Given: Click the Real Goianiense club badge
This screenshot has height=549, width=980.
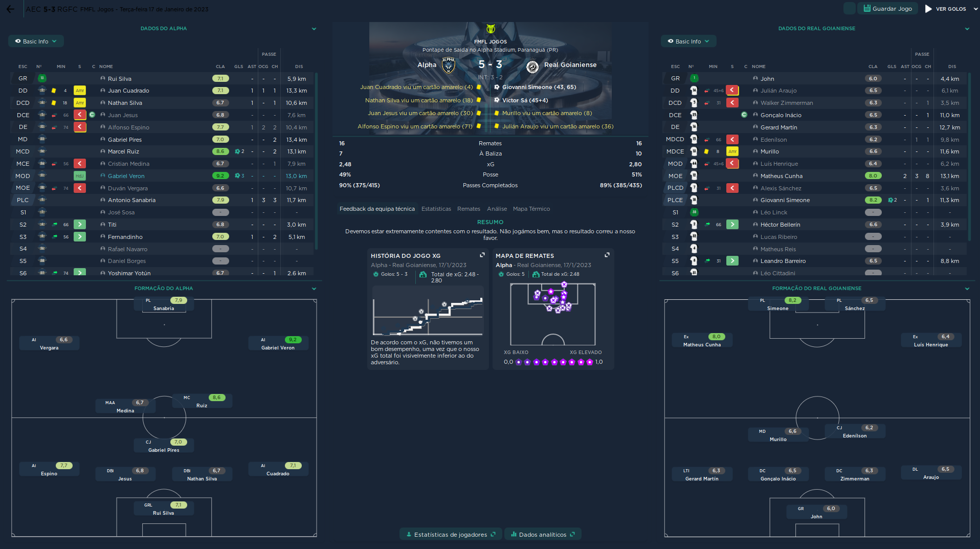Looking at the screenshot, I should pyautogui.click(x=532, y=67).
